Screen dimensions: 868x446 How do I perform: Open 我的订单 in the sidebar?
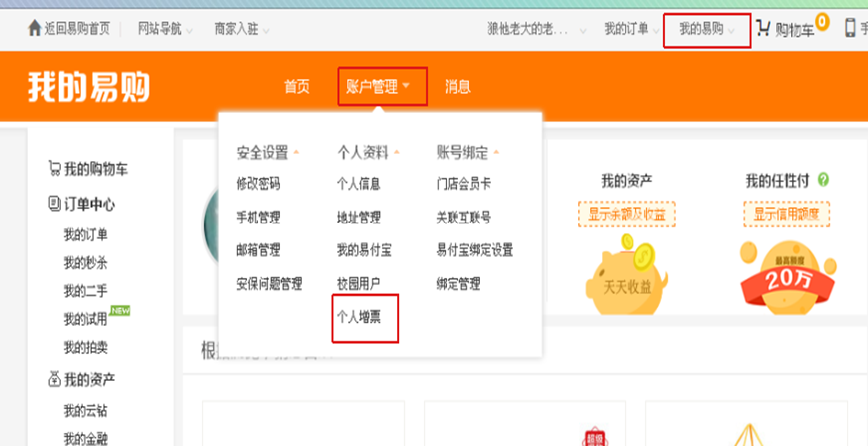(85, 234)
